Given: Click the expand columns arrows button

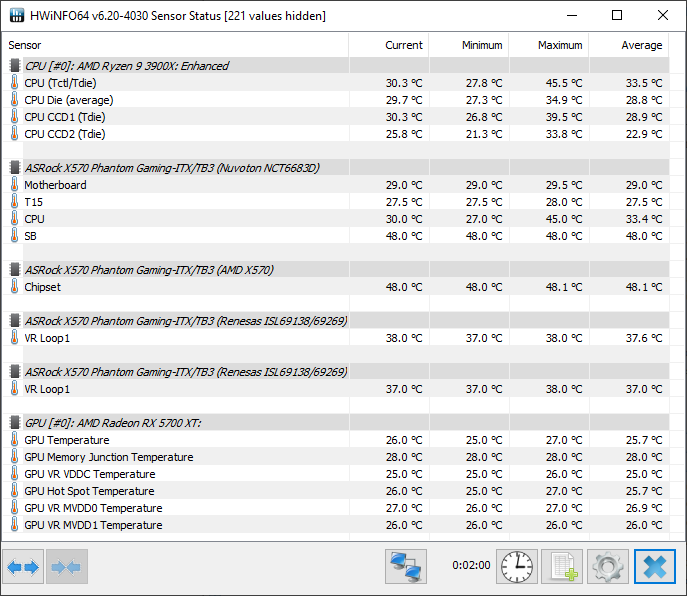Looking at the screenshot, I should pyautogui.click(x=23, y=567).
